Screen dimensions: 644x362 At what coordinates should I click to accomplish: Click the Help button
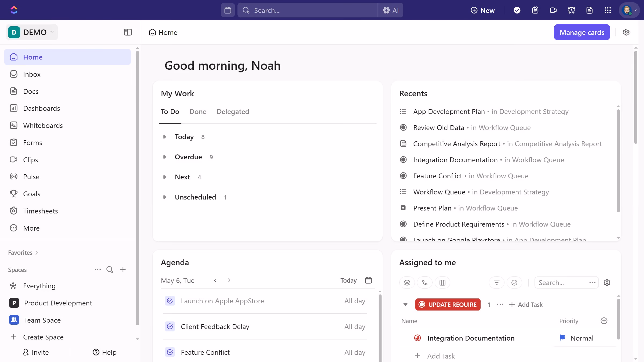click(x=105, y=352)
